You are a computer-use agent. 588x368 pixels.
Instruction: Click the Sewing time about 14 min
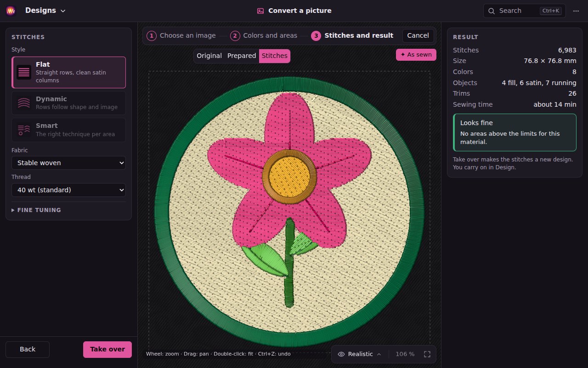point(555,104)
